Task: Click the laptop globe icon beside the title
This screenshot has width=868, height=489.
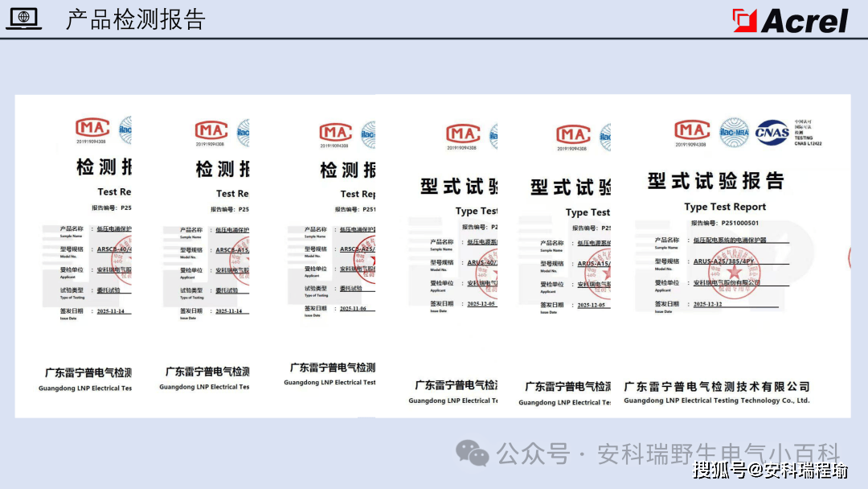Action: (x=23, y=18)
